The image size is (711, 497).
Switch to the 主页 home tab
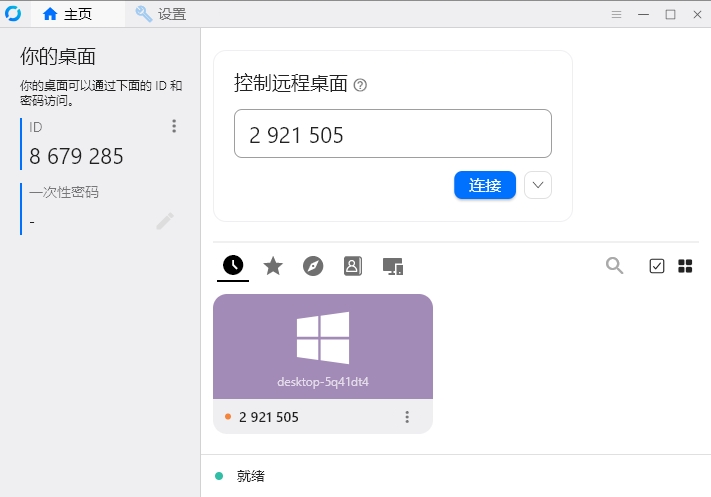click(78, 15)
